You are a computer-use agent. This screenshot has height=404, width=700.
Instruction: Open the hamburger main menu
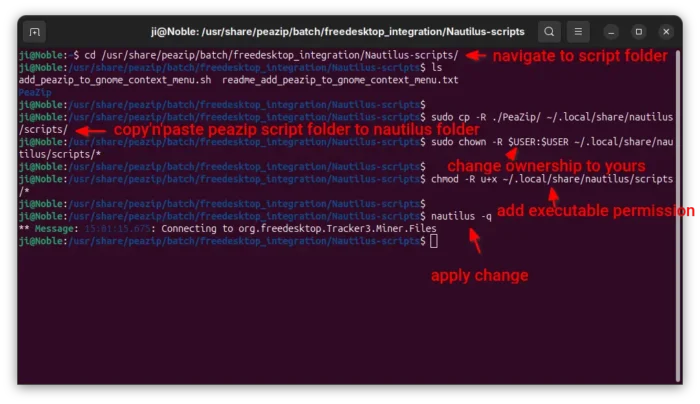[x=578, y=32]
